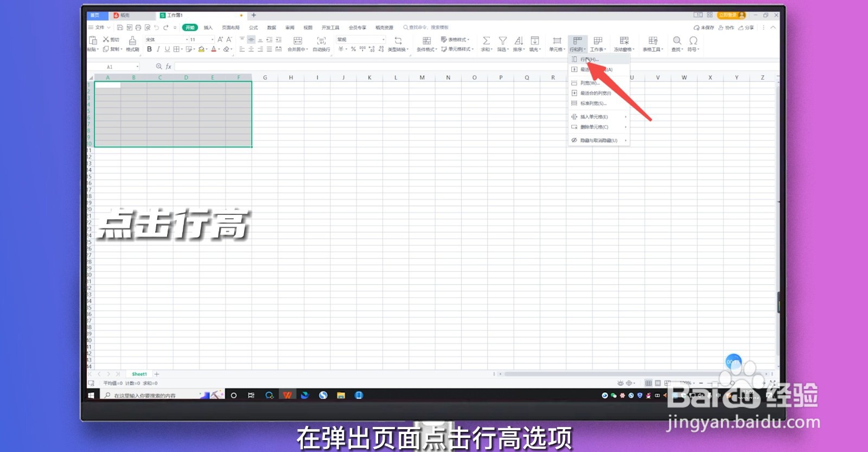Click the formula bar input field
Screen dimensions: 868x452
click(x=476, y=67)
